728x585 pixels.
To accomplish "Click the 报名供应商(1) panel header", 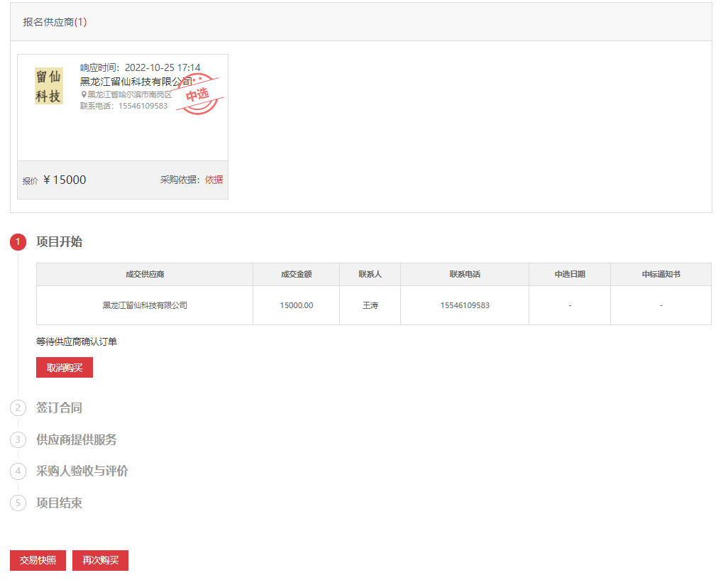I will pos(55,22).
